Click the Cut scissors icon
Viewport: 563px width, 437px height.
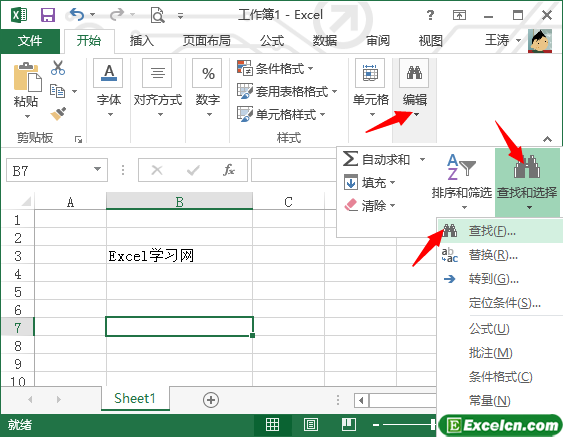click(58, 68)
